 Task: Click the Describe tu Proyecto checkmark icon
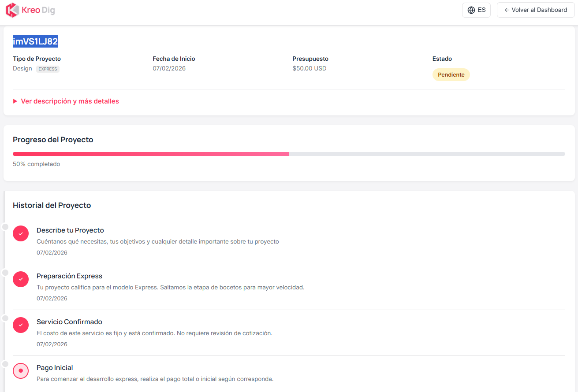(21, 233)
